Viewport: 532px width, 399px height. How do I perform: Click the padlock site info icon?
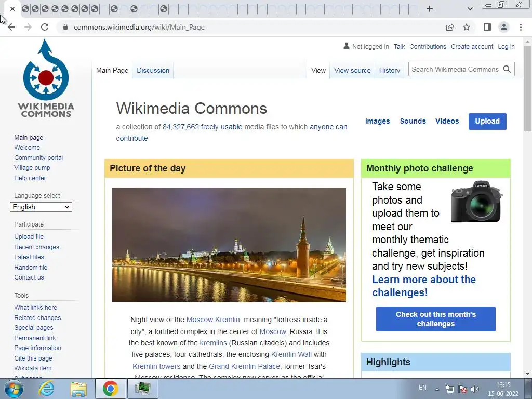click(x=65, y=27)
